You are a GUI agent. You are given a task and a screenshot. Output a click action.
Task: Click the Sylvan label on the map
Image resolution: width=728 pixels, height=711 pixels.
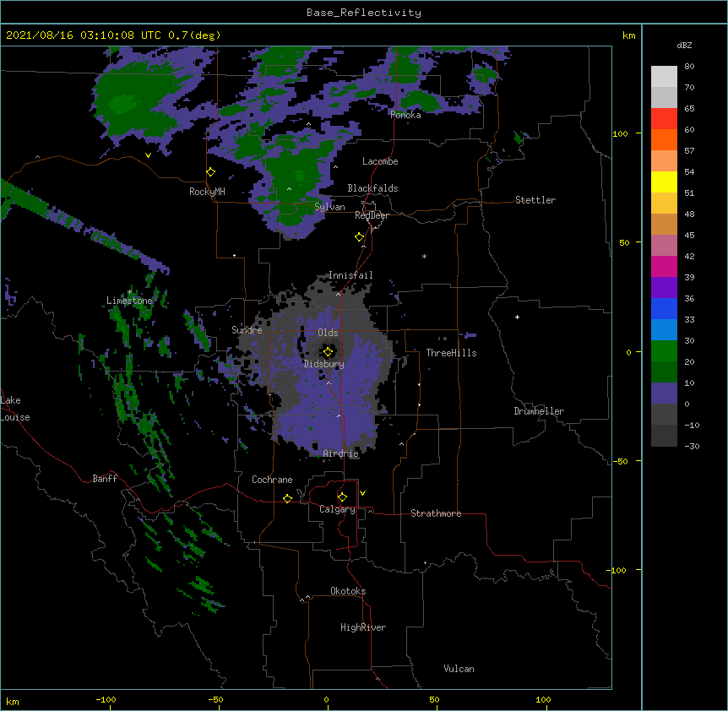[x=329, y=207]
